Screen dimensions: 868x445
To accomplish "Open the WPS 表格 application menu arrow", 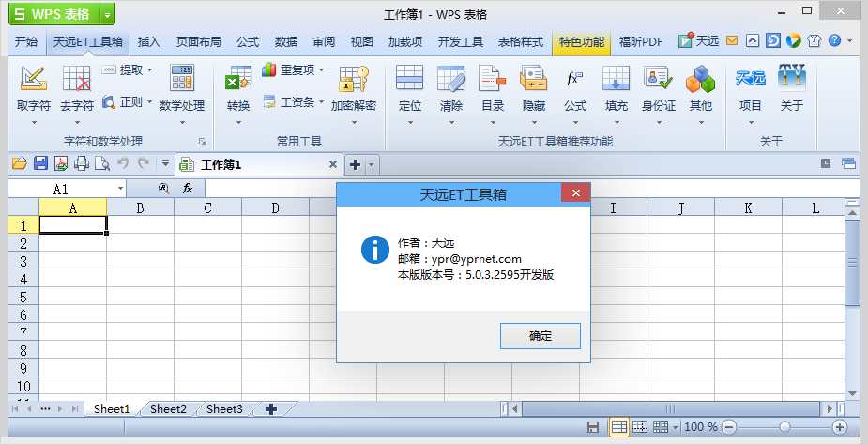I will coord(107,15).
